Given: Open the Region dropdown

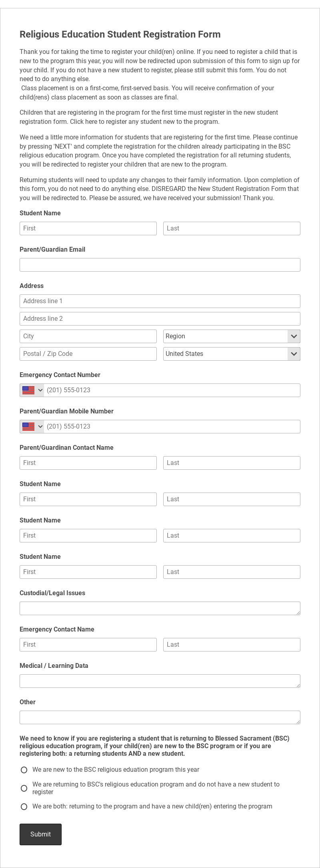Looking at the screenshot, I should pyautogui.click(x=232, y=336).
